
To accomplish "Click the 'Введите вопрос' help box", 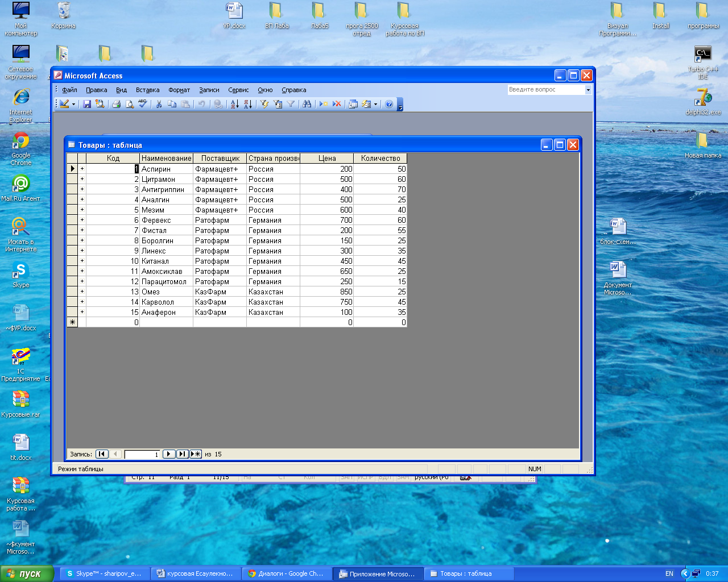I will pos(546,90).
